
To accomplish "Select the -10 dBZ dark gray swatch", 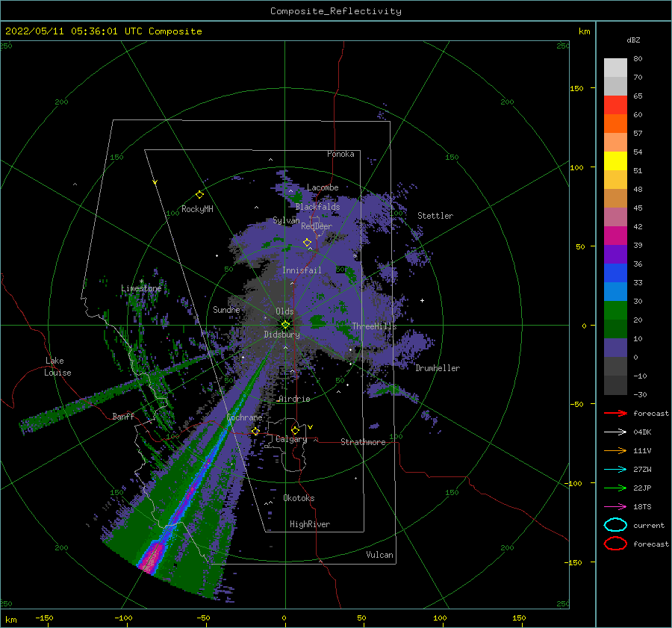I will tap(615, 385).
